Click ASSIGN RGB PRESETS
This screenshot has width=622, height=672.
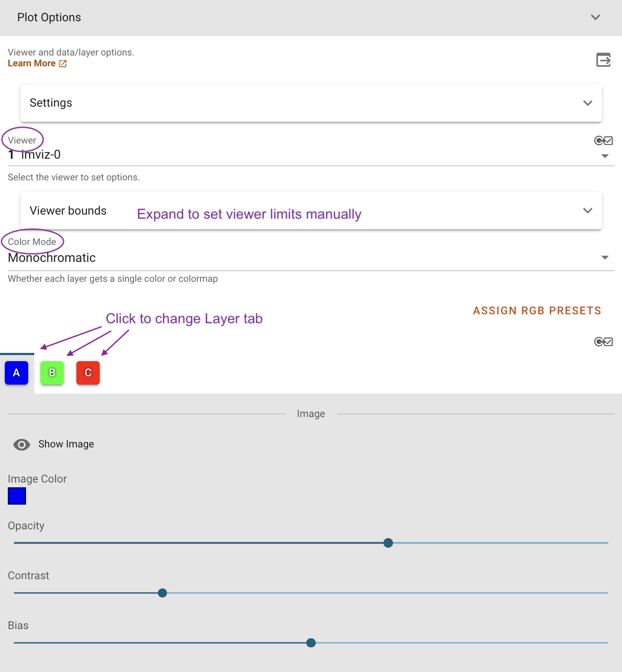click(x=537, y=310)
